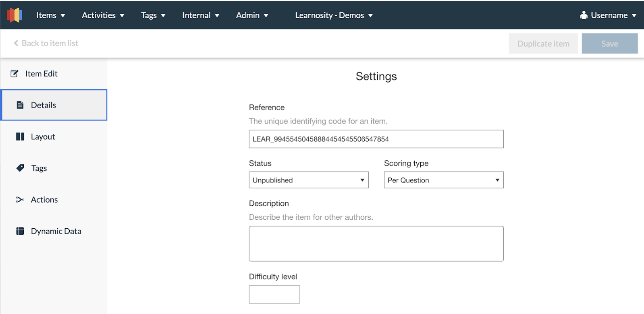
Task: Open the Internal menu
Action: 200,15
